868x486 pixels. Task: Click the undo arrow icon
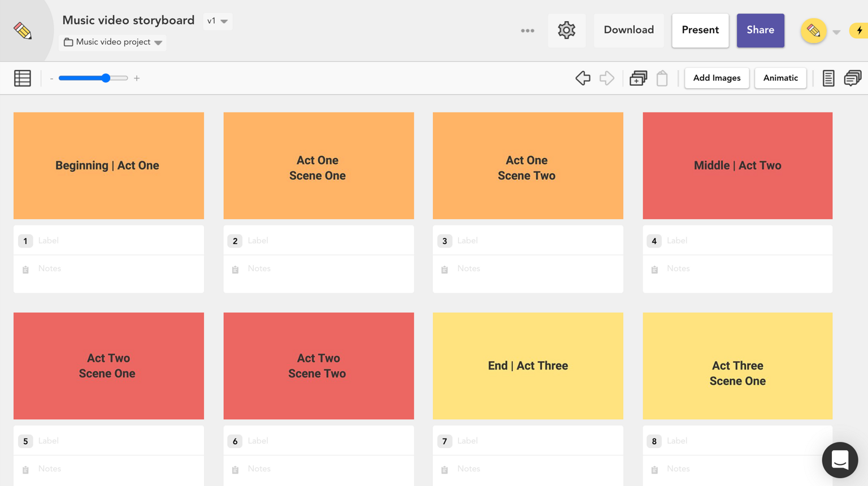pyautogui.click(x=583, y=78)
